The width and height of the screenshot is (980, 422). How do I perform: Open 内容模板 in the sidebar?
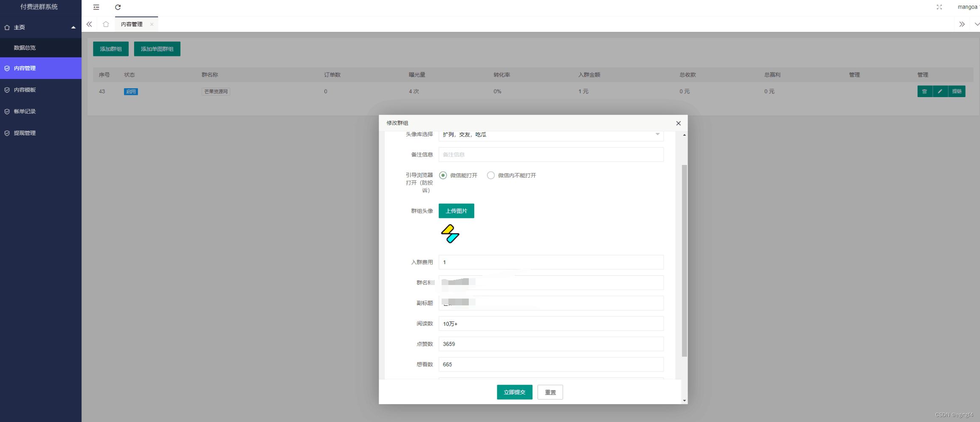coord(25,90)
